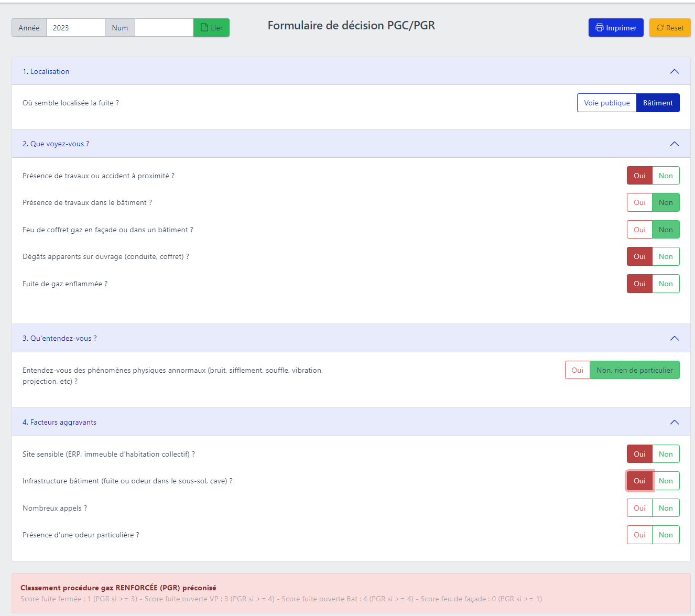Open the 3. Qu'entendez-vous header link
Viewport: 695px width, 616px height.
[x=60, y=338]
